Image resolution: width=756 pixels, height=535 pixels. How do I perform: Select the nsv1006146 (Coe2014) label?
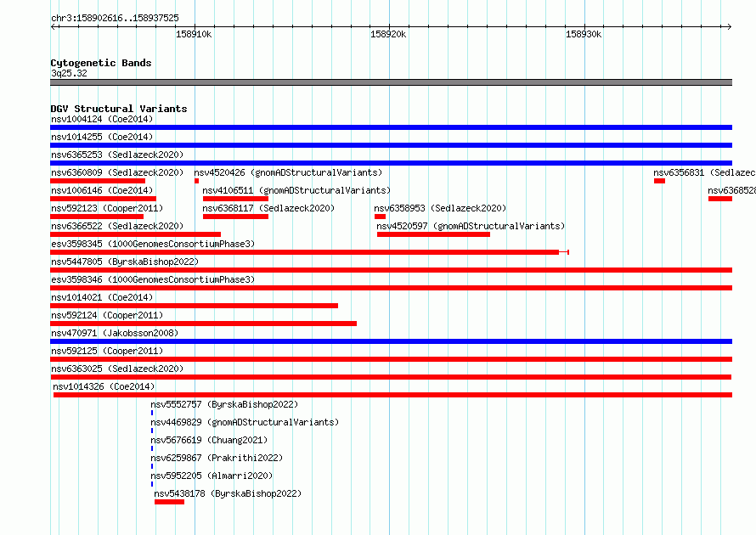tap(102, 190)
